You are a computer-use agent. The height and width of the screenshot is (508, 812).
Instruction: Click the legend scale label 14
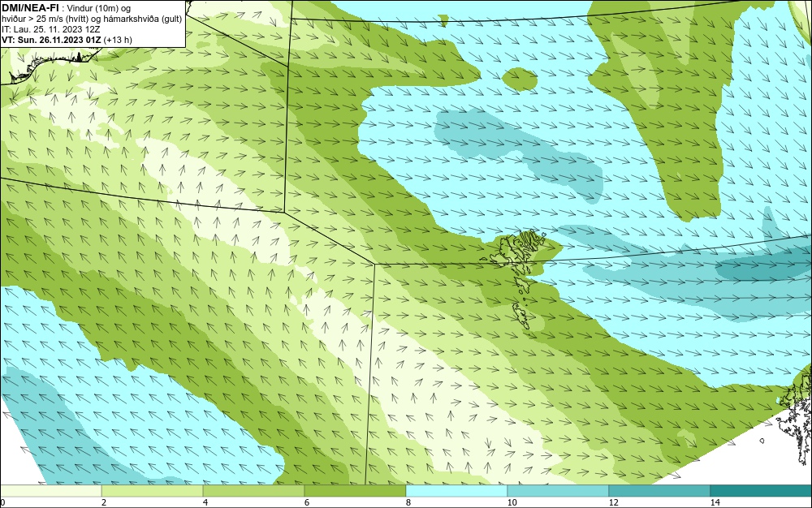point(715,502)
